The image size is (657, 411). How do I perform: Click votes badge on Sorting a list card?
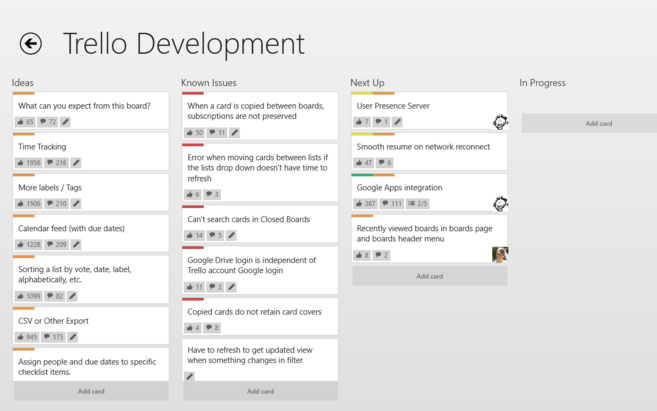(28, 296)
